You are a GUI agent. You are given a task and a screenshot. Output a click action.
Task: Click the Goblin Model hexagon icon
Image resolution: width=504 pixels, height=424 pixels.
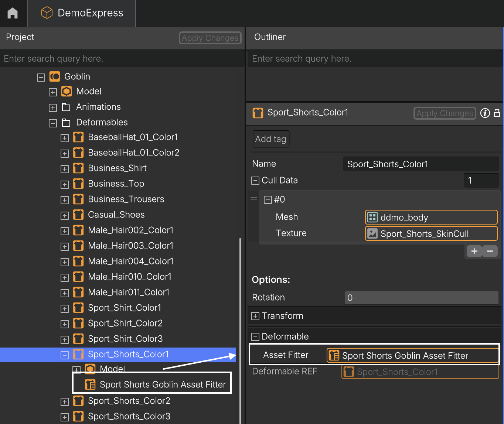[x=67, y=91]
